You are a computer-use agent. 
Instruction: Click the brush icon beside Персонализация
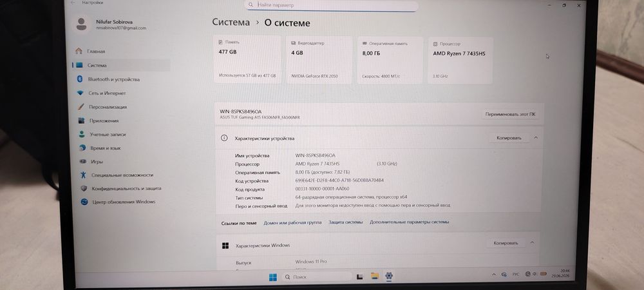pyautogui.click(x=81, y=107)
